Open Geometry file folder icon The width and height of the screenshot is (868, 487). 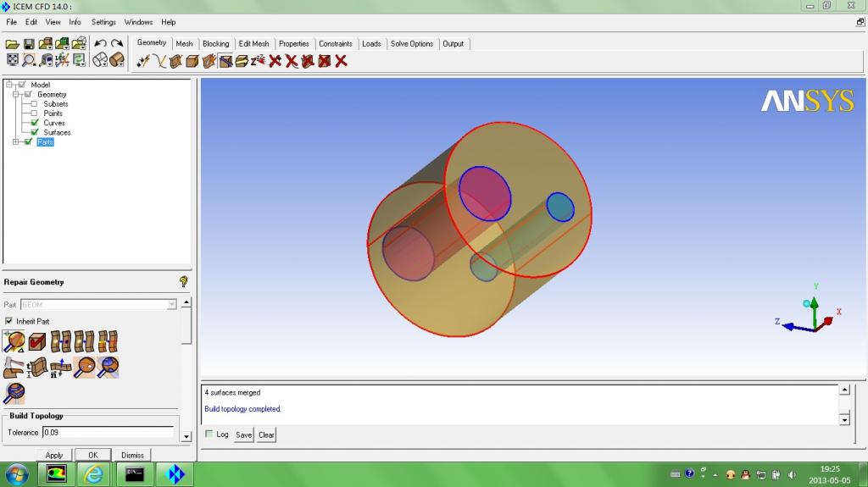pos(46,44)
